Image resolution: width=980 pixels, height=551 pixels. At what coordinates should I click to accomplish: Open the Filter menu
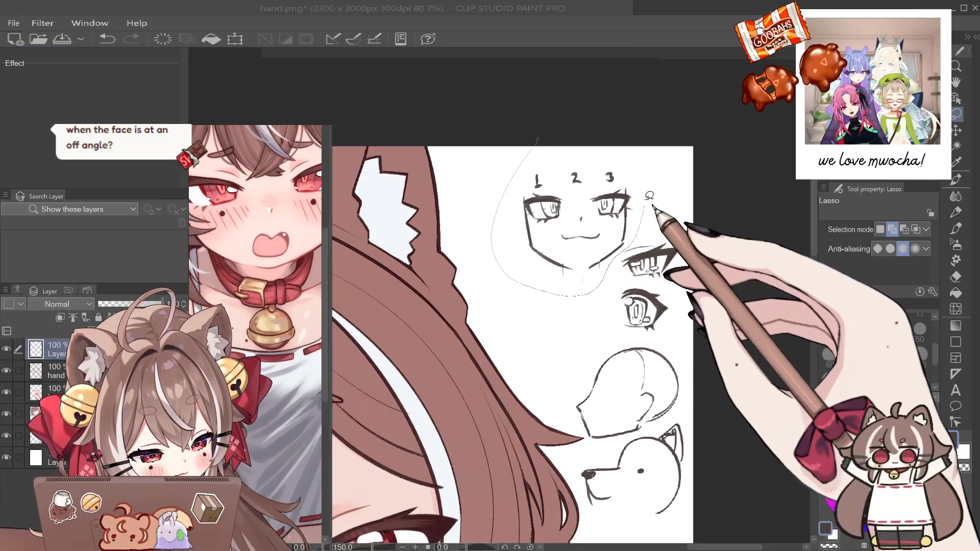(42, 23)
